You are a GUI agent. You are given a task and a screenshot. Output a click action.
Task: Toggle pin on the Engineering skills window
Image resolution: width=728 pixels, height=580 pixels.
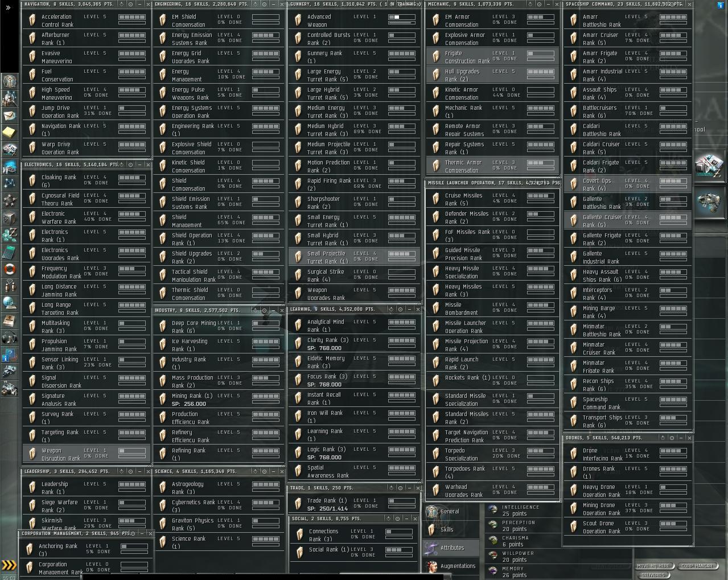pyautogui.click(x=255, y=4)
